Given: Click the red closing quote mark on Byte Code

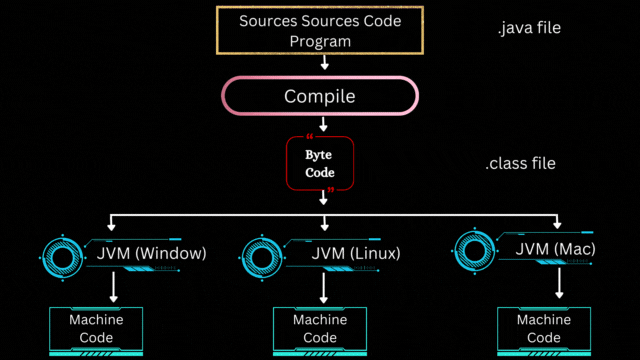Looking at the screenshot, I should [331, 190].
